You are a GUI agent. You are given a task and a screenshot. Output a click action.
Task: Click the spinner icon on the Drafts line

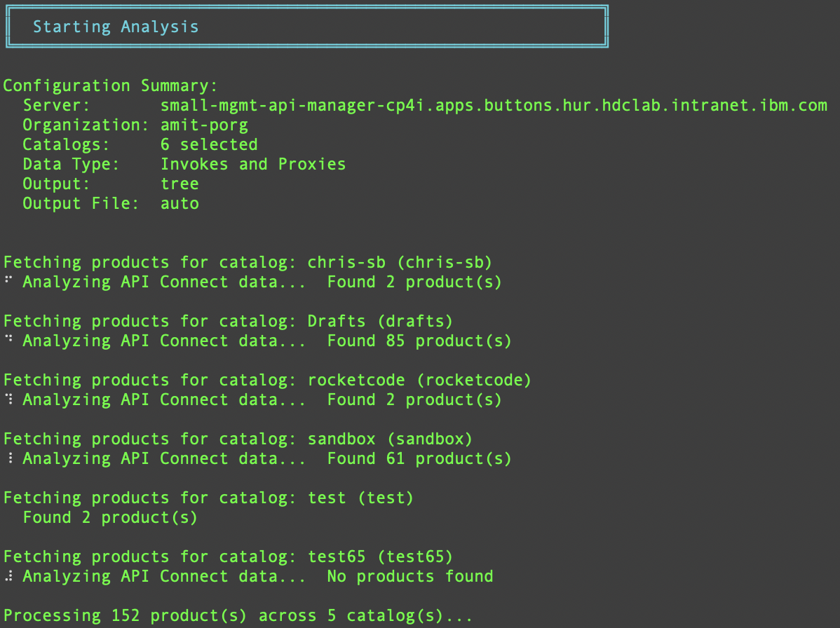click(7, 340)
